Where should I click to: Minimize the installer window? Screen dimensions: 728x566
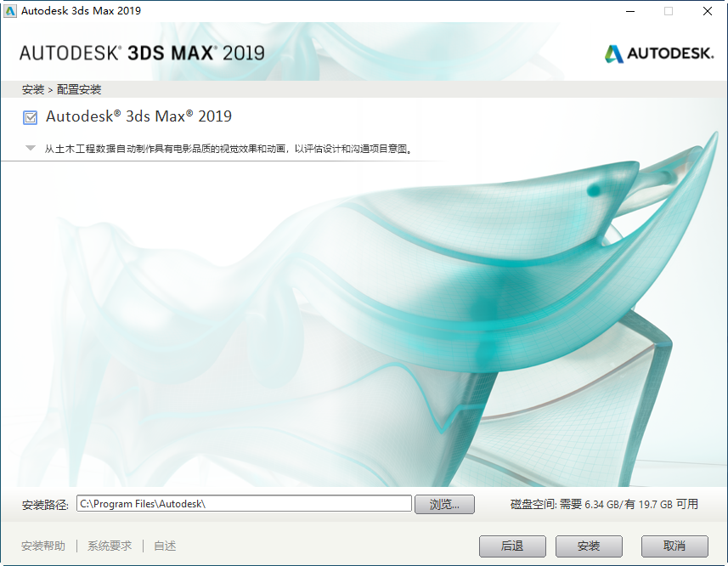click(x=630, y=11)
